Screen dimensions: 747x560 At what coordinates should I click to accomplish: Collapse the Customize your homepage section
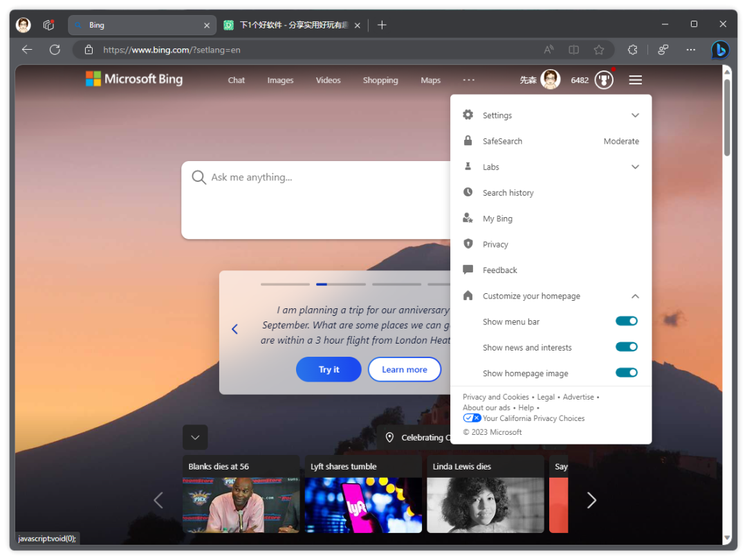[635, 295]
